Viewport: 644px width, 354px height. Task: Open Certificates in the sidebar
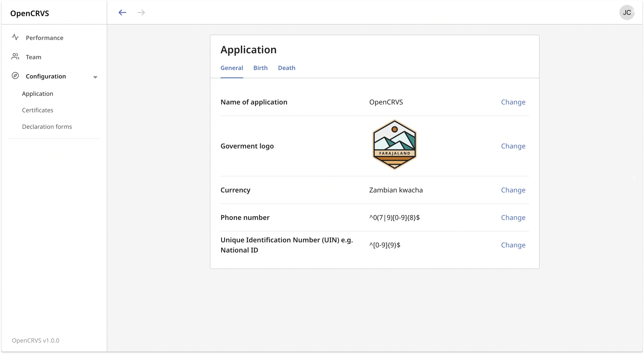[37, 110]
